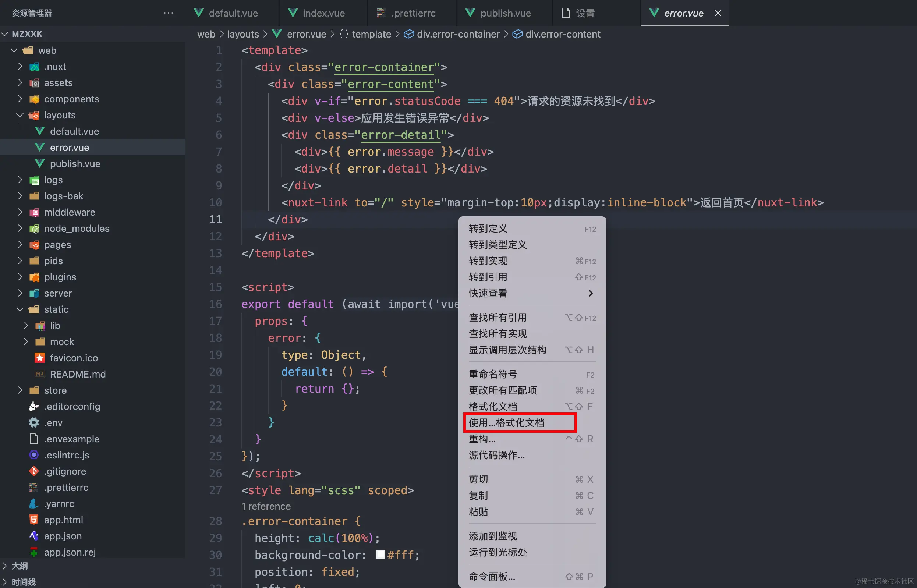Click the .yarnrc yarn icon

point(34,504)
